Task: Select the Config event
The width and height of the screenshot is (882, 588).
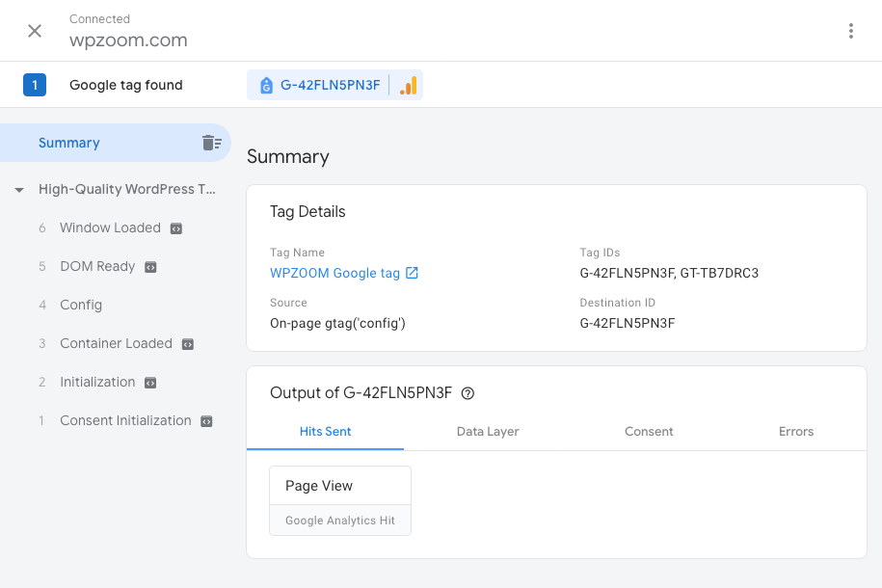Action: coord(81,305)
